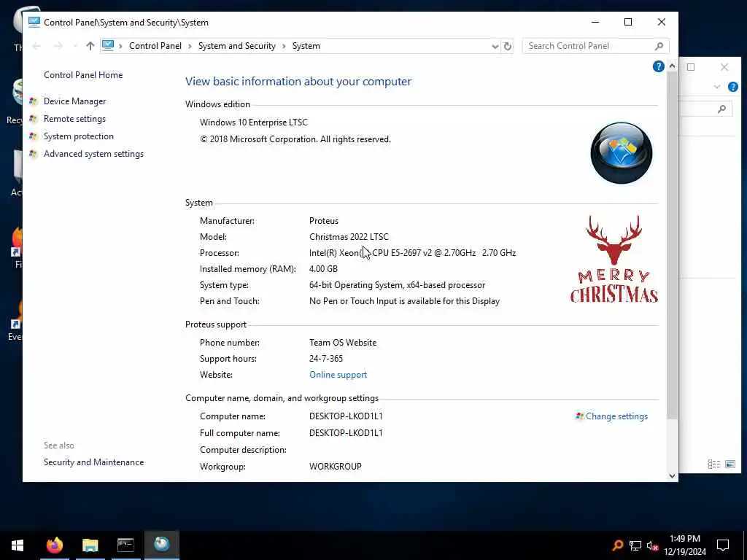This screenshot has width=747, height=560.
Task: Click the orange search tray icon
Action: 618,545
